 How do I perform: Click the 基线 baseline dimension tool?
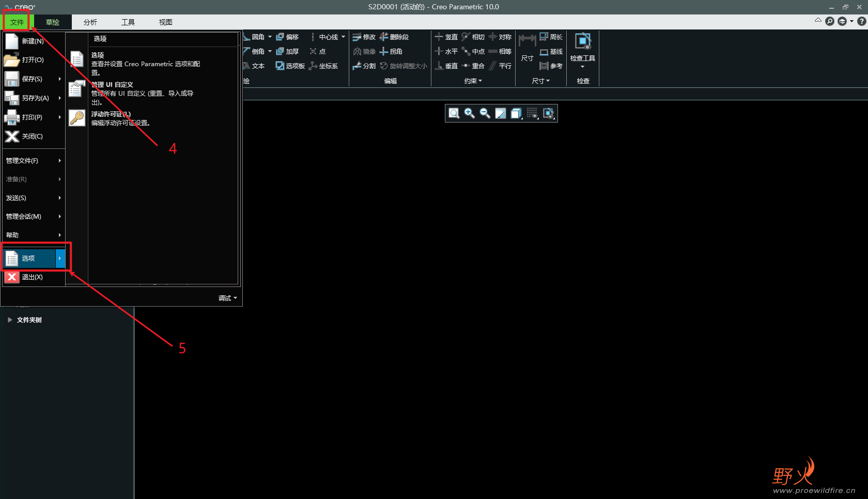[x=551, y=52]
